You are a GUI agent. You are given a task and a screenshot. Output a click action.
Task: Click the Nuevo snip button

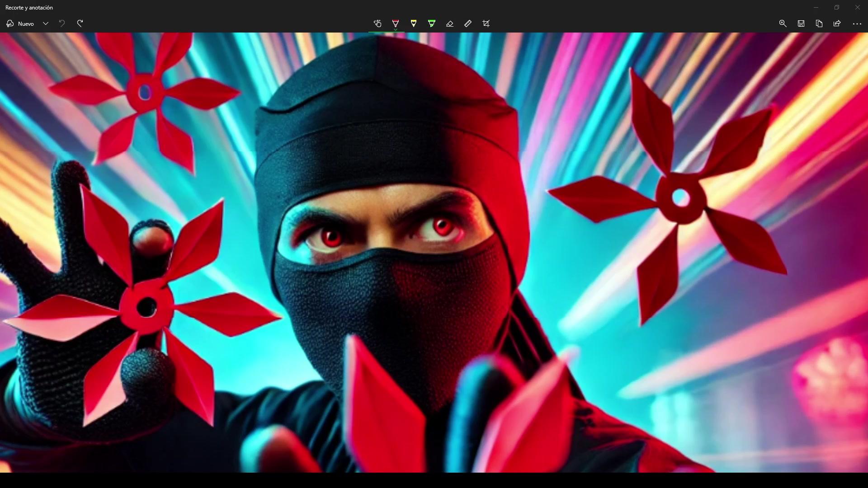(20, 23)
